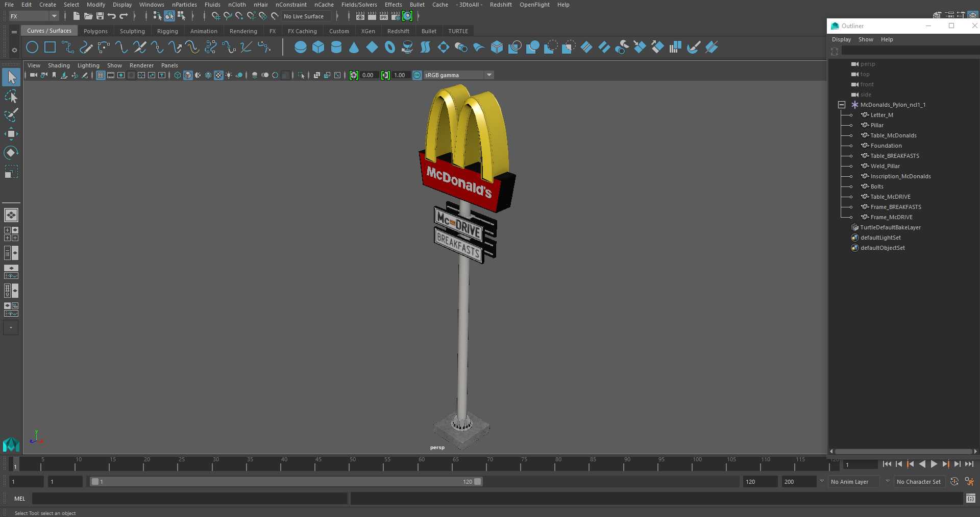
Task: Create a NURBS circle from the shelf
Action: click(x=32, y=48)
